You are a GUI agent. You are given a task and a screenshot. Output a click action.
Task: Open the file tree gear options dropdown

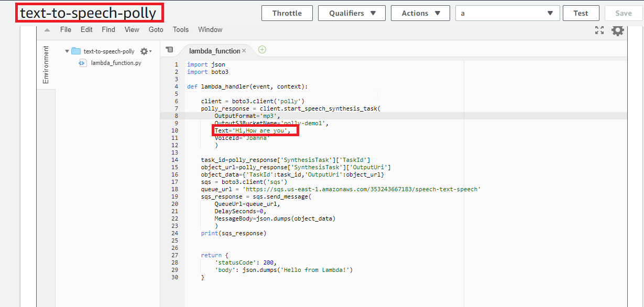tap(146, 51)
